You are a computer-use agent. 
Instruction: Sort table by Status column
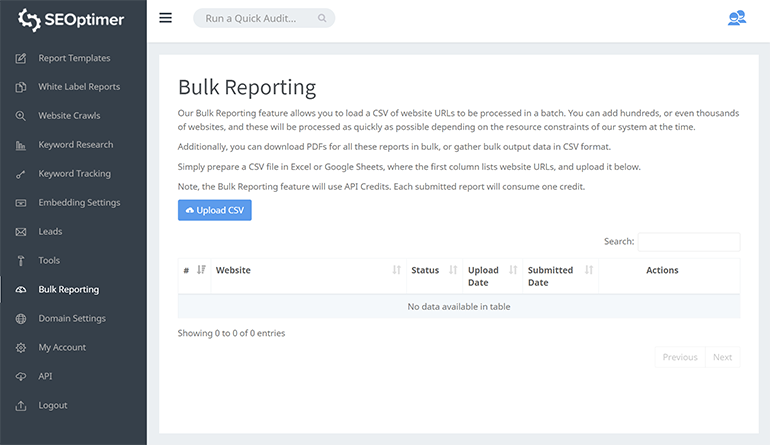[x=431, y=270]
